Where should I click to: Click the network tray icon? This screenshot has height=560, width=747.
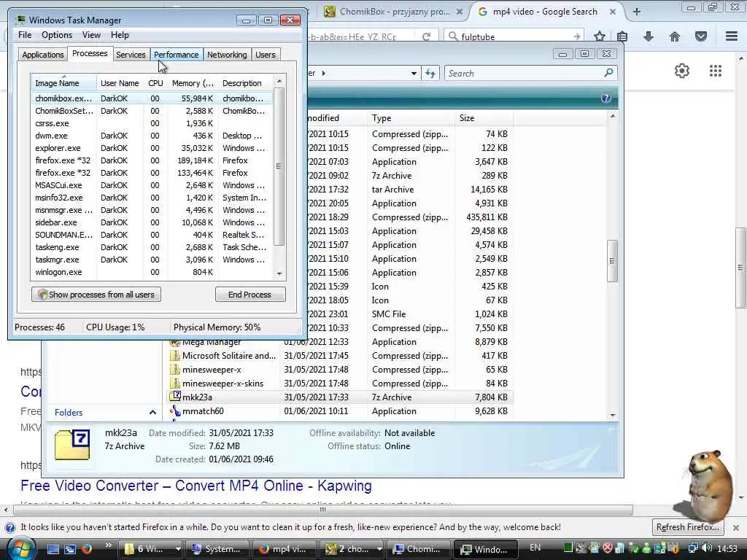click(693, 548)
